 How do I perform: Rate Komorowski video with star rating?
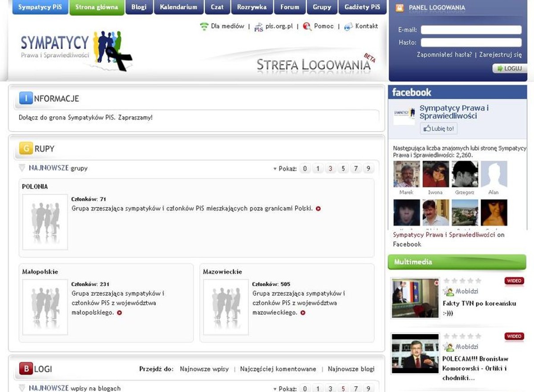click(462, 336)
